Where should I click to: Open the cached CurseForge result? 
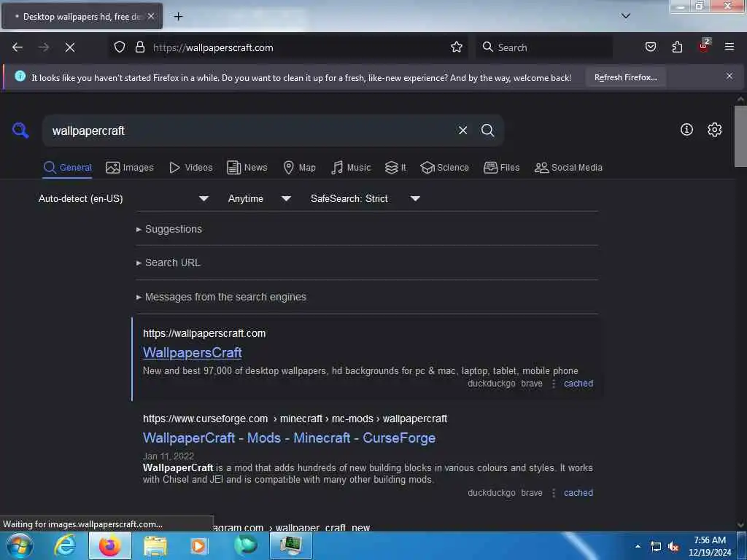[x=578, y=493]
